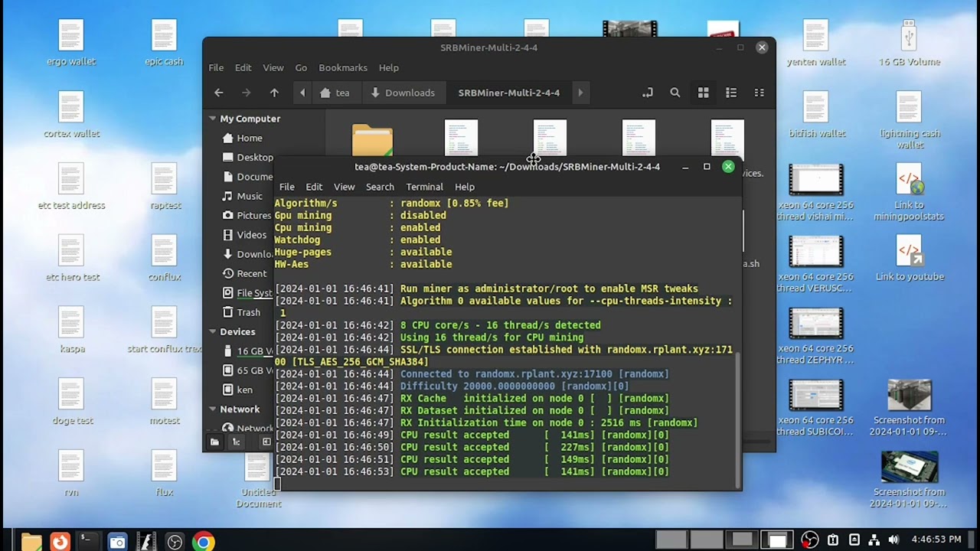
Task: Open the epic cash desktop file
Action: [x=164, y=43]
